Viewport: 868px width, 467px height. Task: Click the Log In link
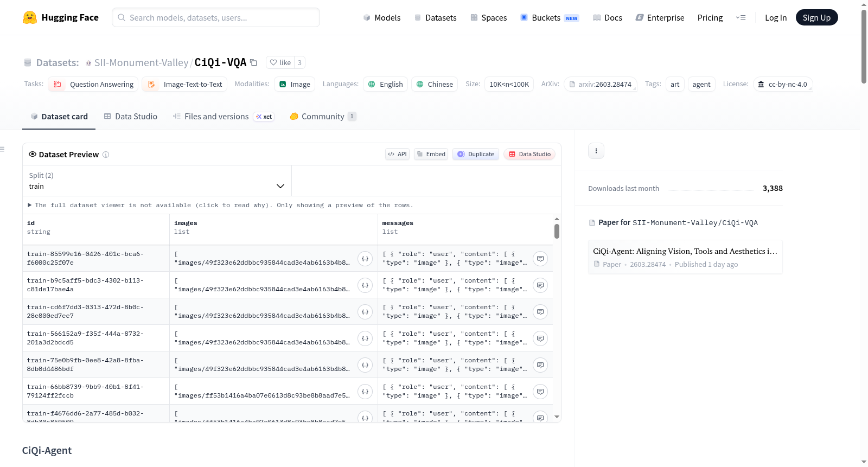[x=776, y=17]
